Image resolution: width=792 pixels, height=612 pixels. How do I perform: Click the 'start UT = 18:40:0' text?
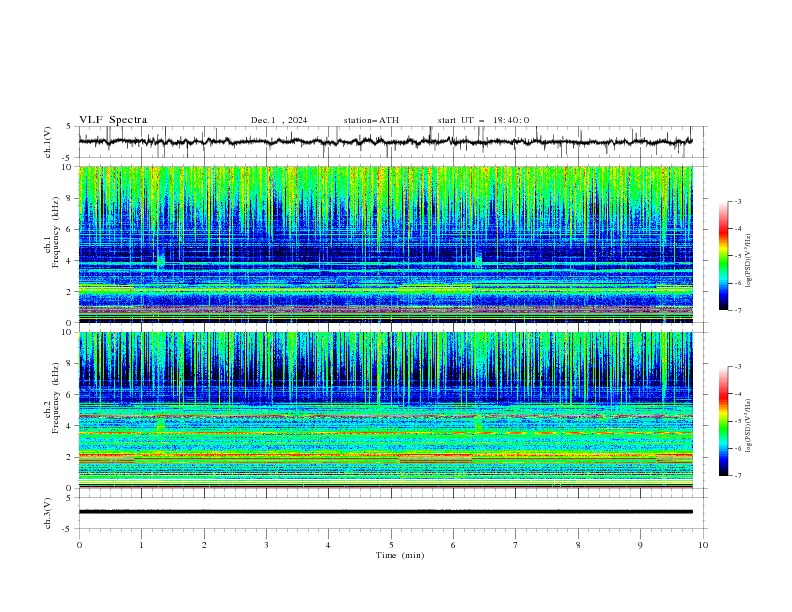(x=483, y=120)
